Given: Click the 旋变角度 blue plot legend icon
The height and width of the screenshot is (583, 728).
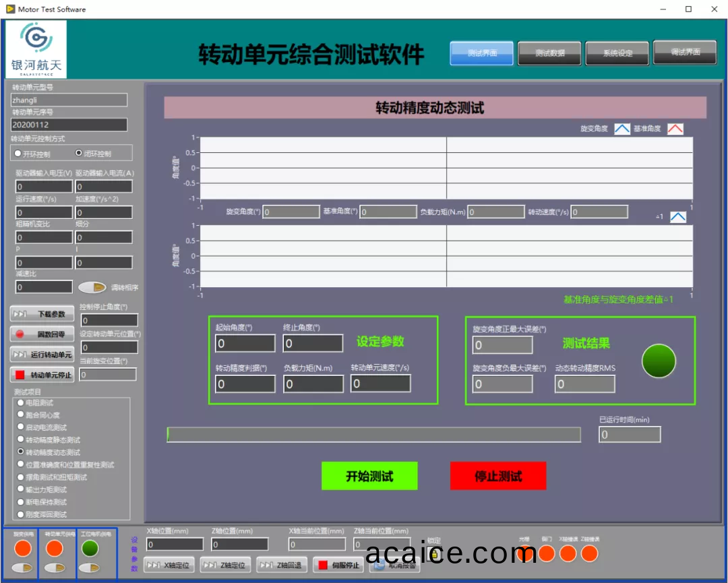Looking at the screenshot, I should (621, 129).
